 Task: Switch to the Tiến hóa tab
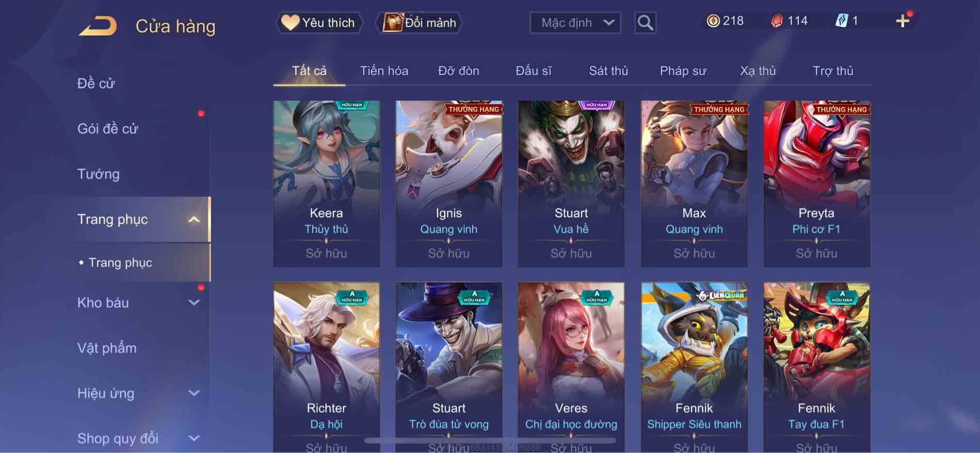(x=384, y=71)
